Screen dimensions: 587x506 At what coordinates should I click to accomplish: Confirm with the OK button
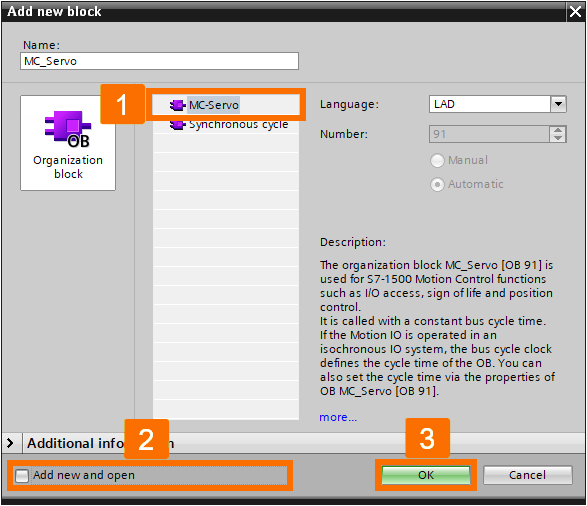[x=426, y=475]
